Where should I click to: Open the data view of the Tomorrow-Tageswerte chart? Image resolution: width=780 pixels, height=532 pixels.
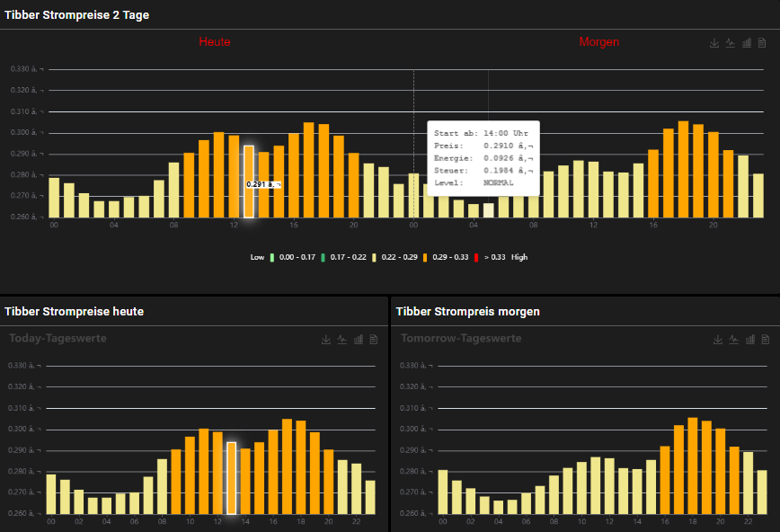pyautogui.click(x=766, y=340)
